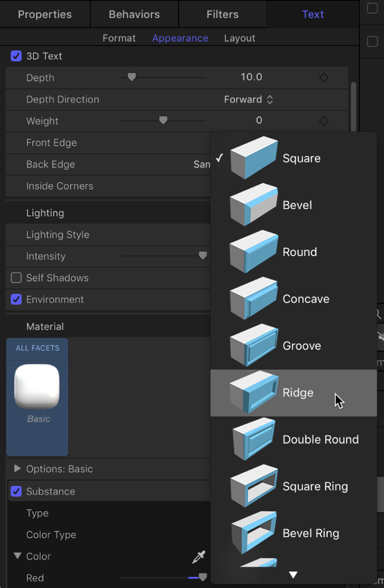Click the Round edge shape icon
This screenshot has width=384, height=588.
(254, 251)
